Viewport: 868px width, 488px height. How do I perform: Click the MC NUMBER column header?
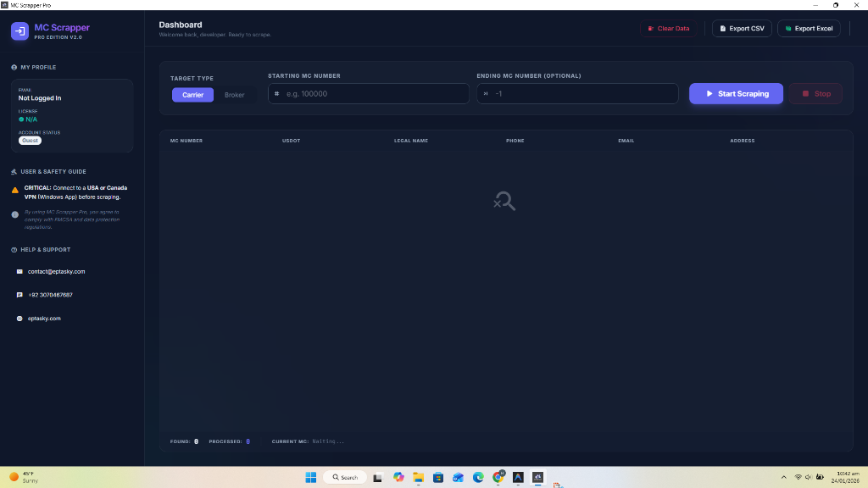click(x=186, y=141)
